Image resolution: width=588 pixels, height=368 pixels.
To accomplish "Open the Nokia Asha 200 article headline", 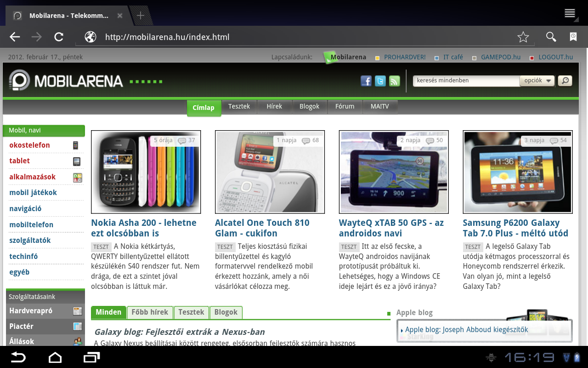I will [144, 228].
